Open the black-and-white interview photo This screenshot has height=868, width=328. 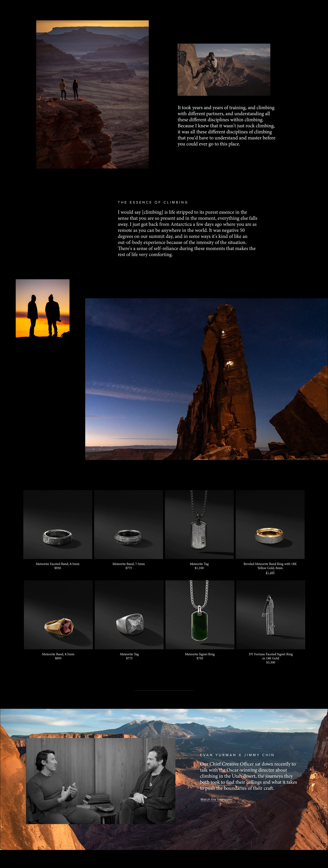pyautogui.click(x=101, y=781)
